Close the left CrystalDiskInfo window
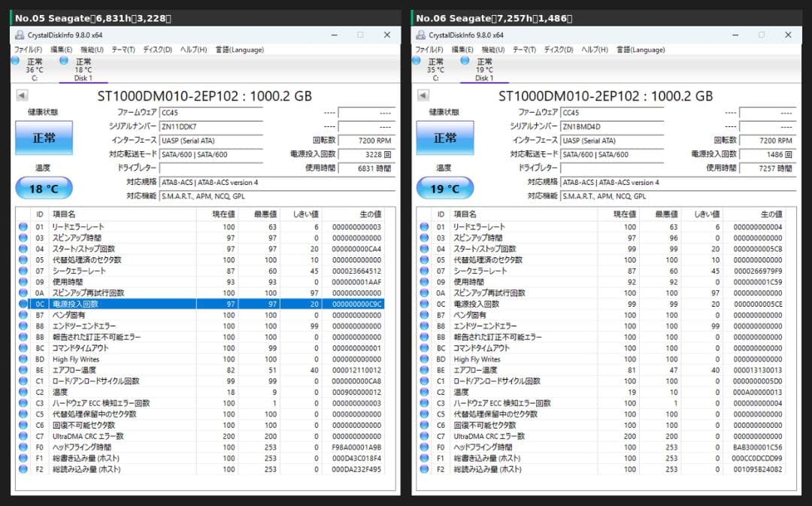Image resolution: width=812 pixels, height=506 pixels. [387, 35]
